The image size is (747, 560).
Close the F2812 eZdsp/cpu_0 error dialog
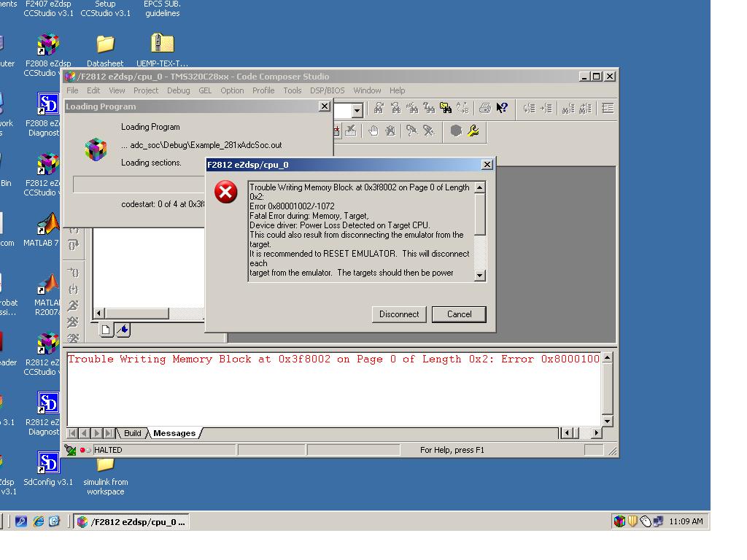487,164
